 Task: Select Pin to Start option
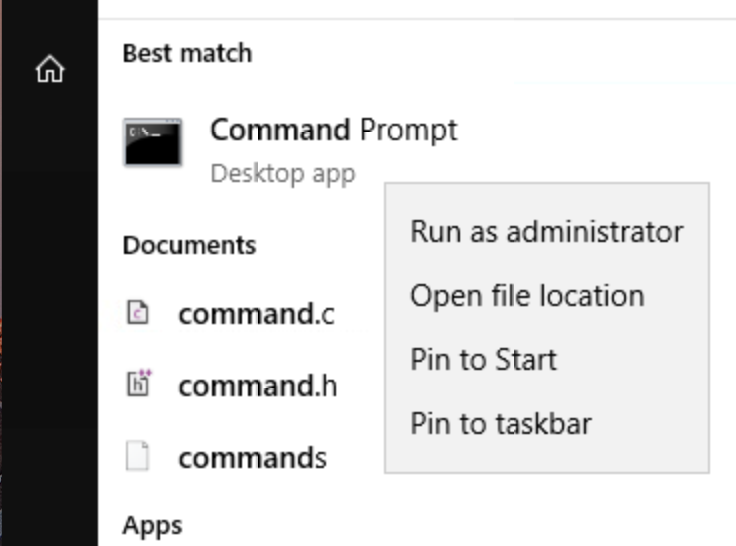(483, 360)
